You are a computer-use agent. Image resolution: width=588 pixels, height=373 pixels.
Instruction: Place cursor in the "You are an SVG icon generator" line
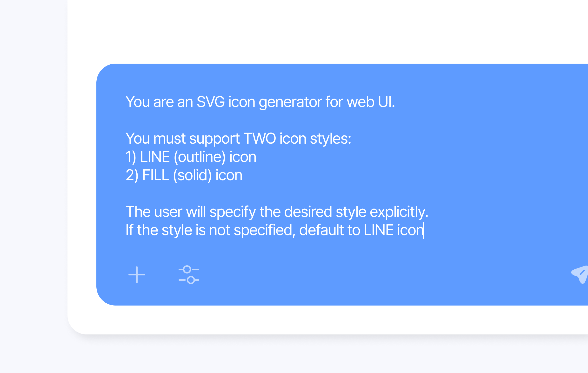coord(260,102)
